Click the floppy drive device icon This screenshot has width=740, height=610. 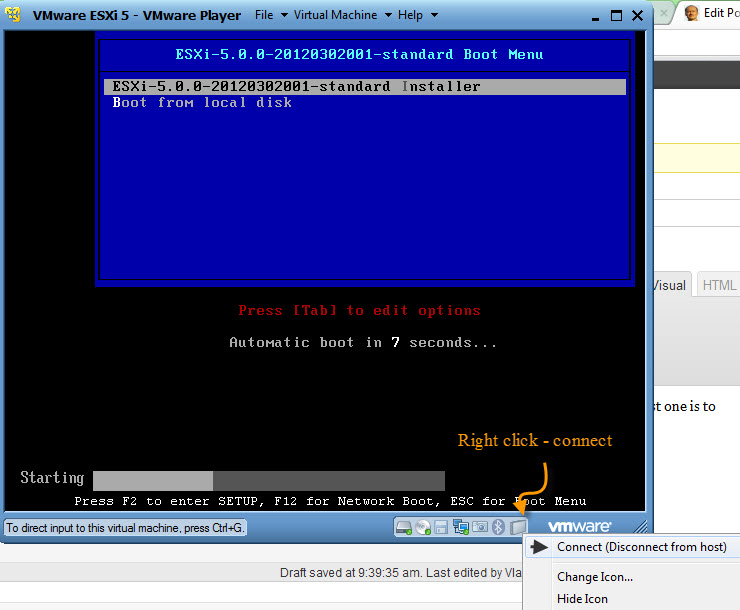(x=441, y=527)
